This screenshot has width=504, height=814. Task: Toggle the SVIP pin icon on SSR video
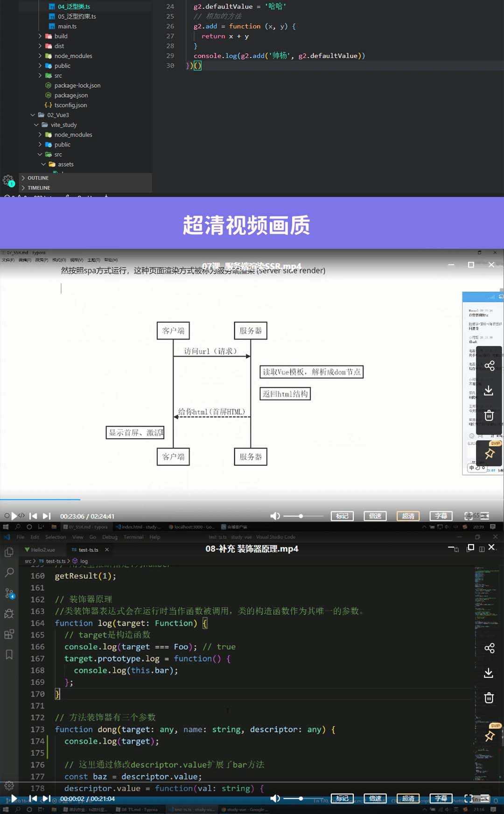click(x=490, y=453)
